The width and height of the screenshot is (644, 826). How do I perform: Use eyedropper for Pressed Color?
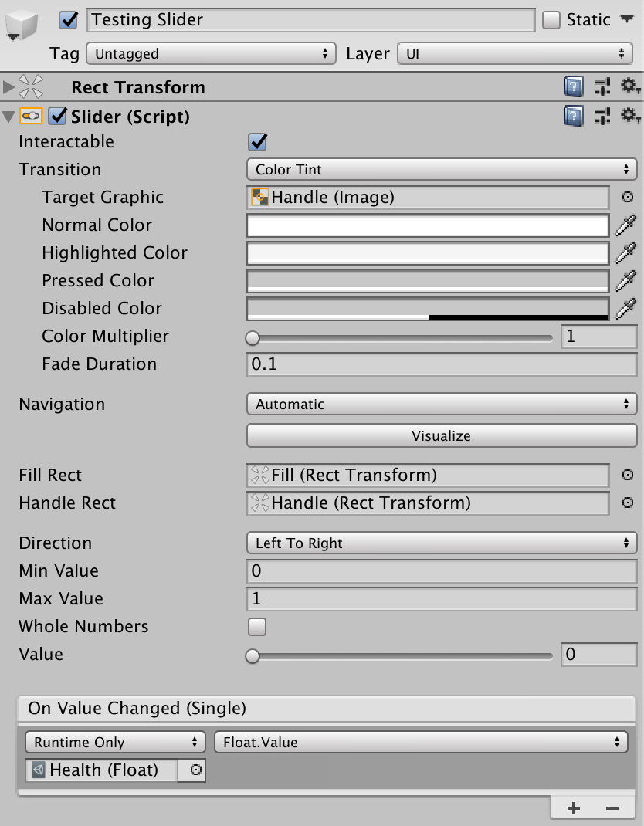point(625,281)
